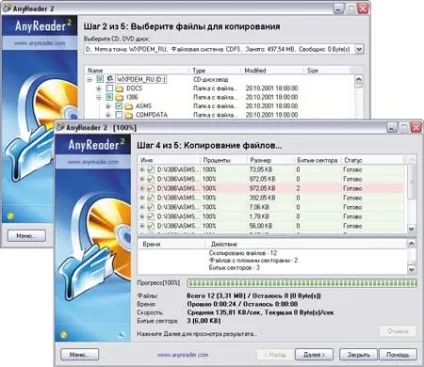Collapse the I386 folder node
This screenshot has height=367, width=424.
click(99, 98)
